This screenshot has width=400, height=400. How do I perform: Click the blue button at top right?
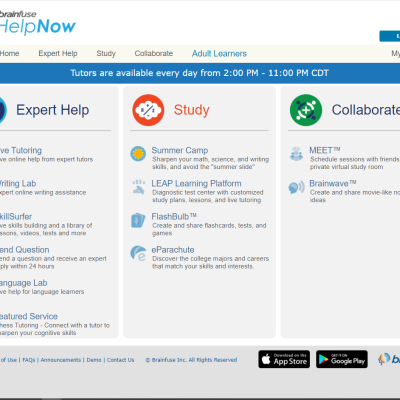[390, 36]
